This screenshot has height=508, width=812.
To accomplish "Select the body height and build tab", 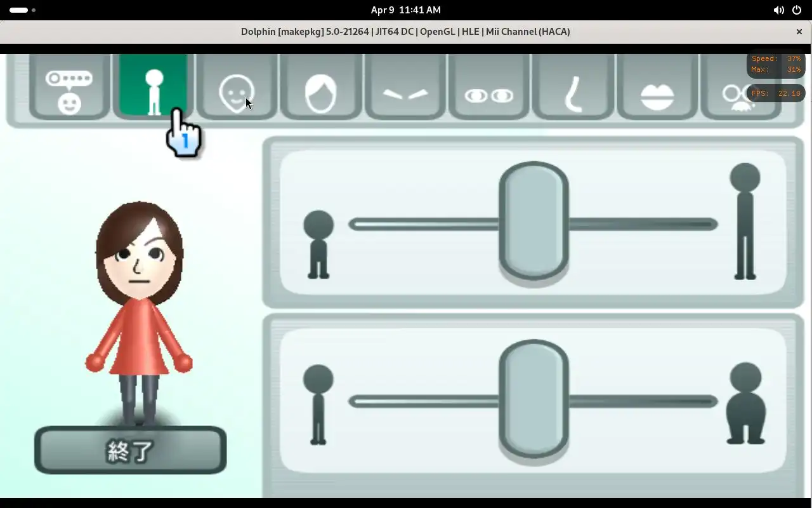I will [x=154, y=86].
